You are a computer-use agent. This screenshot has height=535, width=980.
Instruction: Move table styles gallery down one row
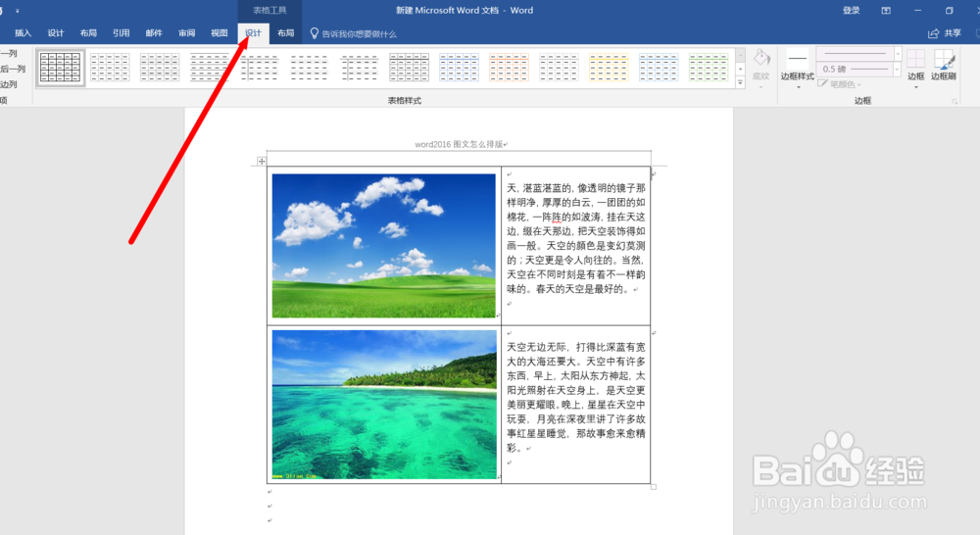740,69
